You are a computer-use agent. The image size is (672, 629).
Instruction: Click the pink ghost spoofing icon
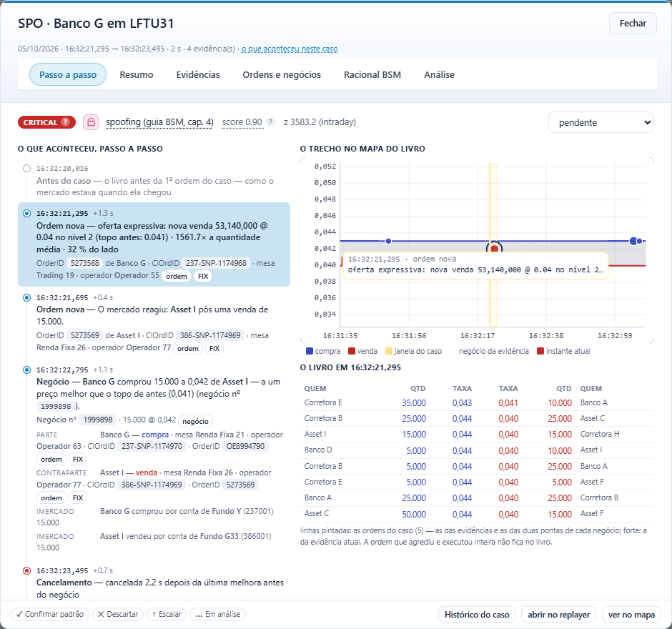(91, 122)
